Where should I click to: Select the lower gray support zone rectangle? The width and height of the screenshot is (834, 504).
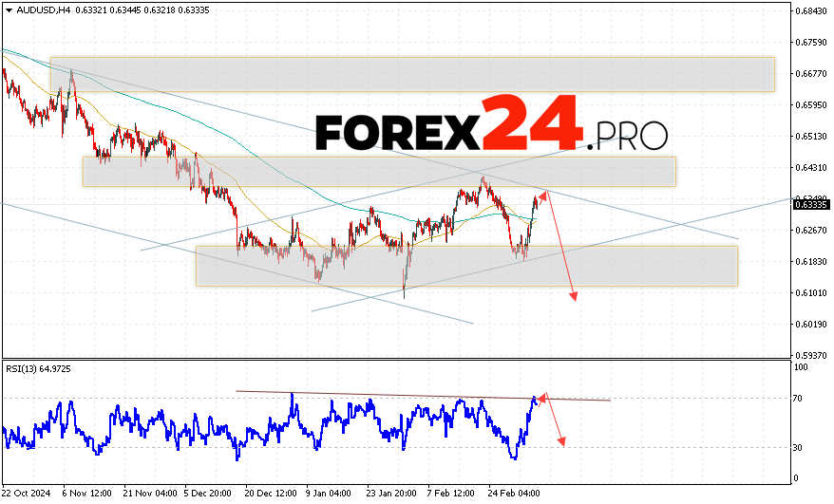(465, 266)
